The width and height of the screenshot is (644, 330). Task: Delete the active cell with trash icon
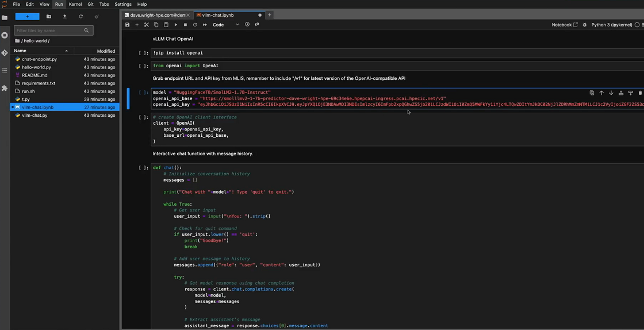[641, 93]
